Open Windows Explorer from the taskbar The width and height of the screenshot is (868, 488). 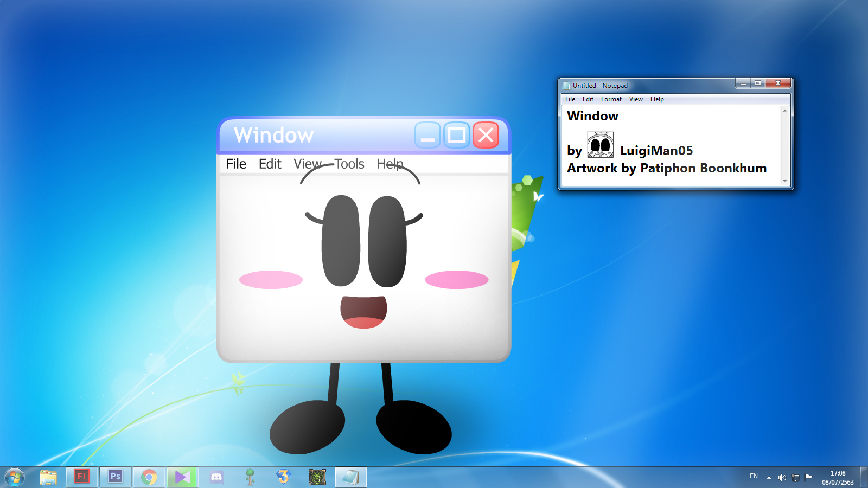pyautogui.click(x=48, y=477)
